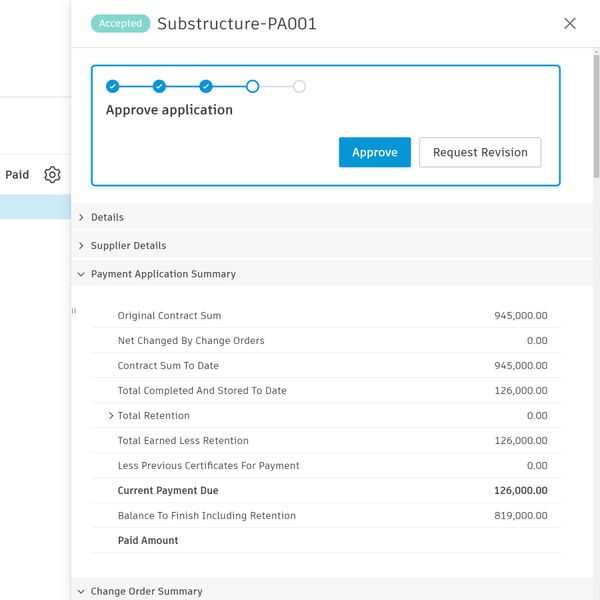The image size is (600, 600).
Task: Open the settings gear next to Paid
Action: click(52, 175)
